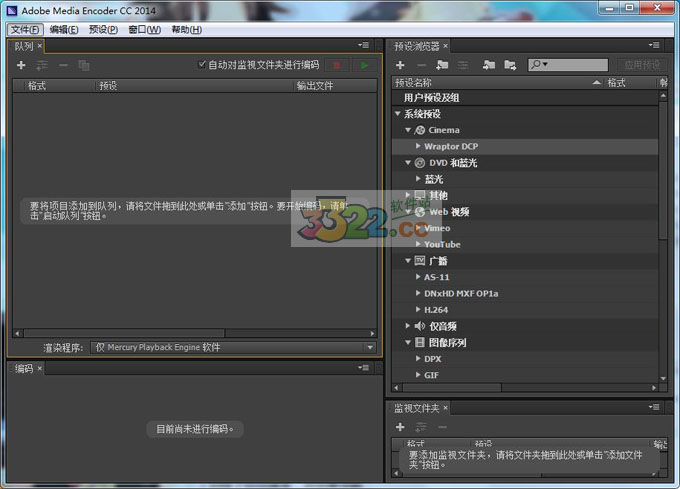Expand the Wraptor DCP preset group
The width and height of the screenshot is (680, 489).
coord(419,147)
